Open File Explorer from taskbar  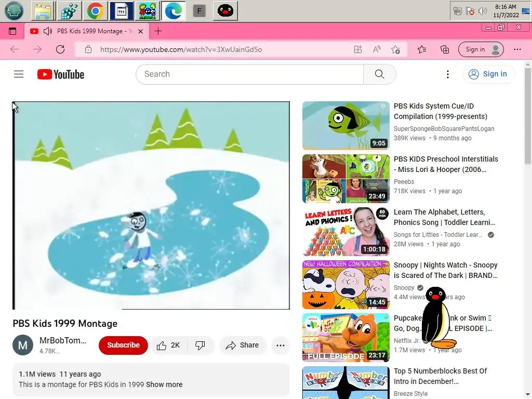coord(43,11)
